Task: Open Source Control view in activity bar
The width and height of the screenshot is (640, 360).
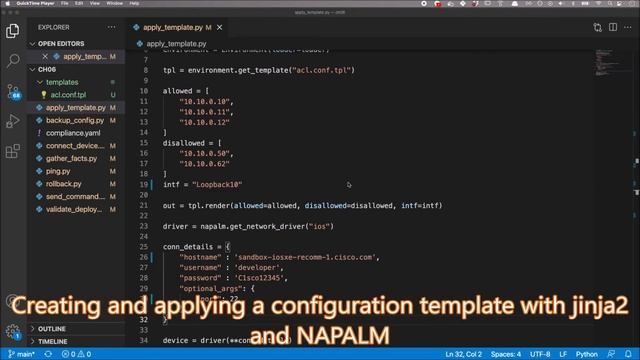Action: (x=13, y=91)
